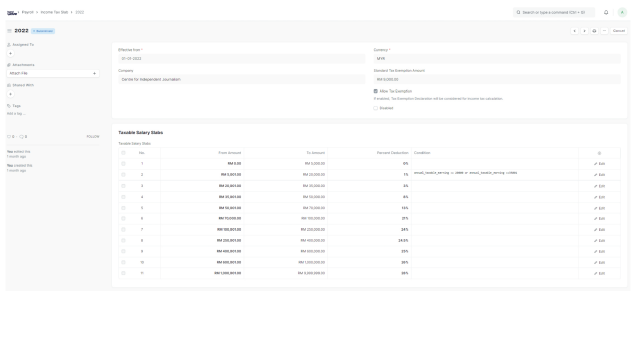Click Attach File plus icon

(95, 73)
